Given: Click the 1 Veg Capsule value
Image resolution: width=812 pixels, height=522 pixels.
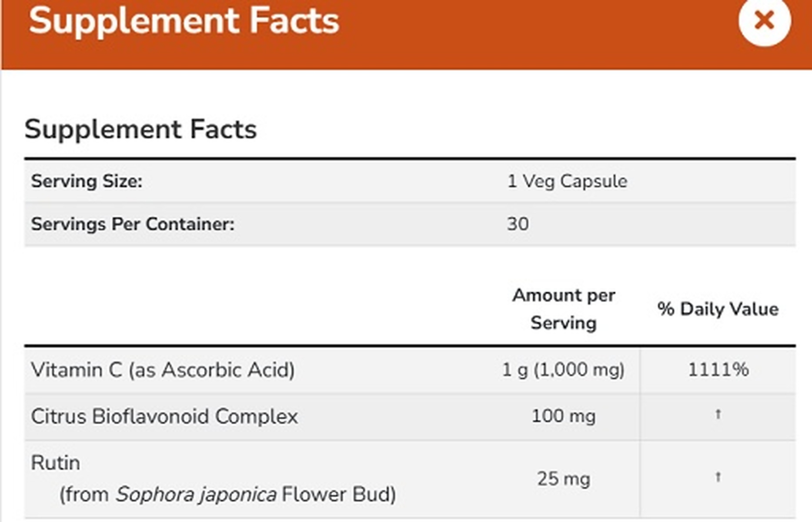Looking at the screenshot, I should click(x=567, y=181).
